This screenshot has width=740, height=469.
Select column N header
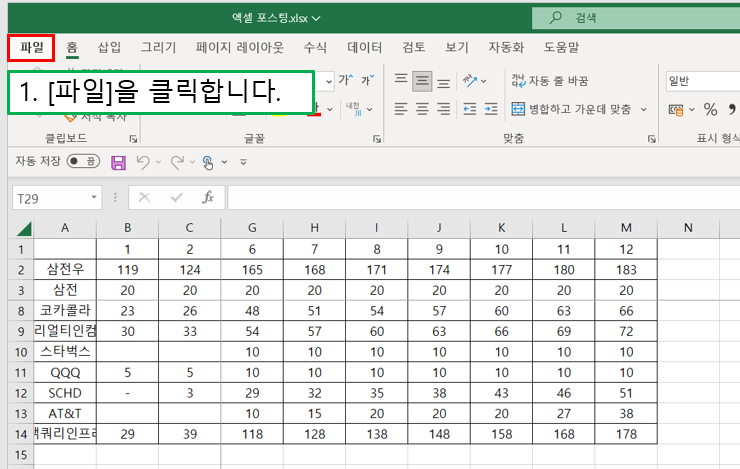[688, 228]
